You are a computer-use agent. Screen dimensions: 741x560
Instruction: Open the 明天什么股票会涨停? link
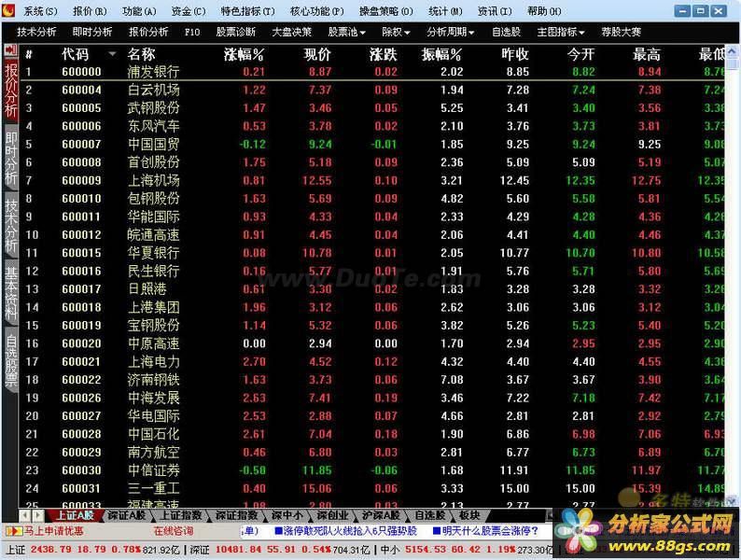tap(485, 531)
